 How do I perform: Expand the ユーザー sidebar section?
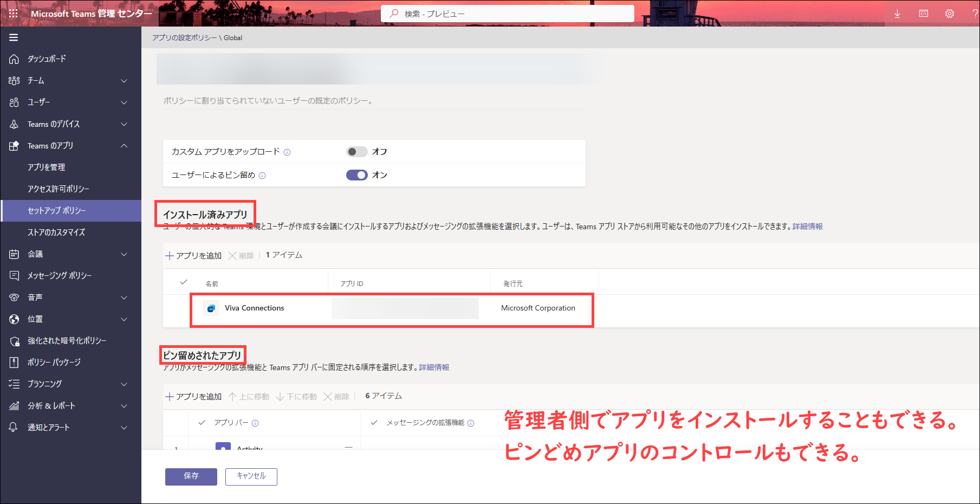[124, 102]
